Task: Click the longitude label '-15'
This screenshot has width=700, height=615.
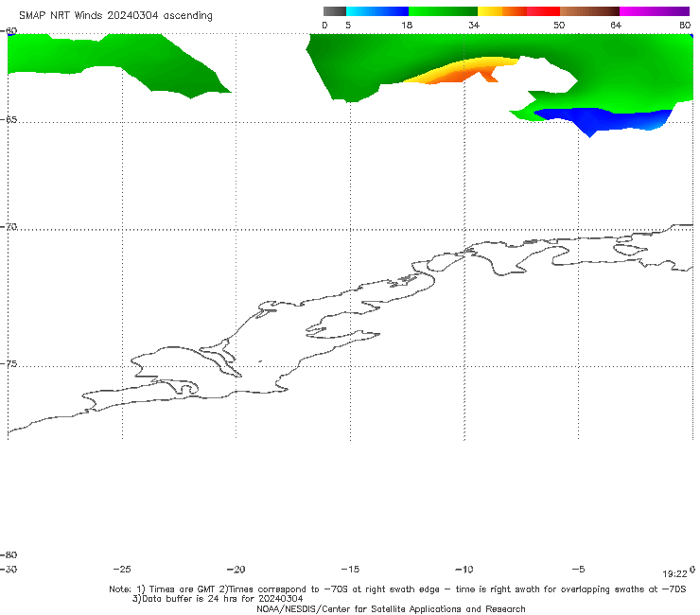Action: [350, 569]
